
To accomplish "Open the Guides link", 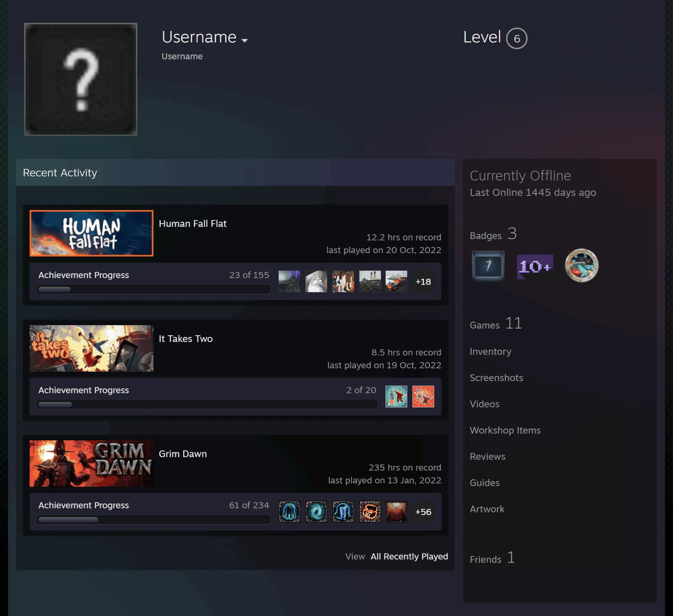I will 484,483.
